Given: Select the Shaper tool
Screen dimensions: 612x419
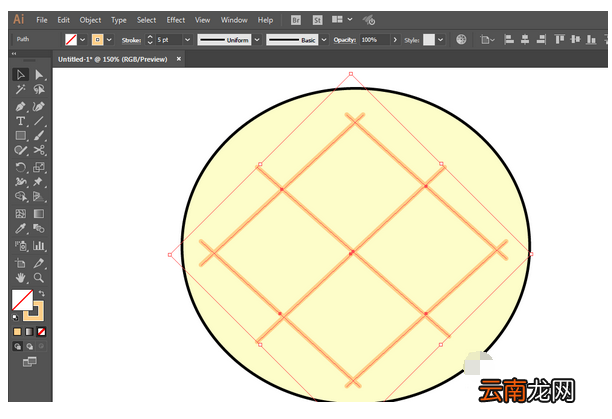Looking at the screenshot, I should coord(21,150).
